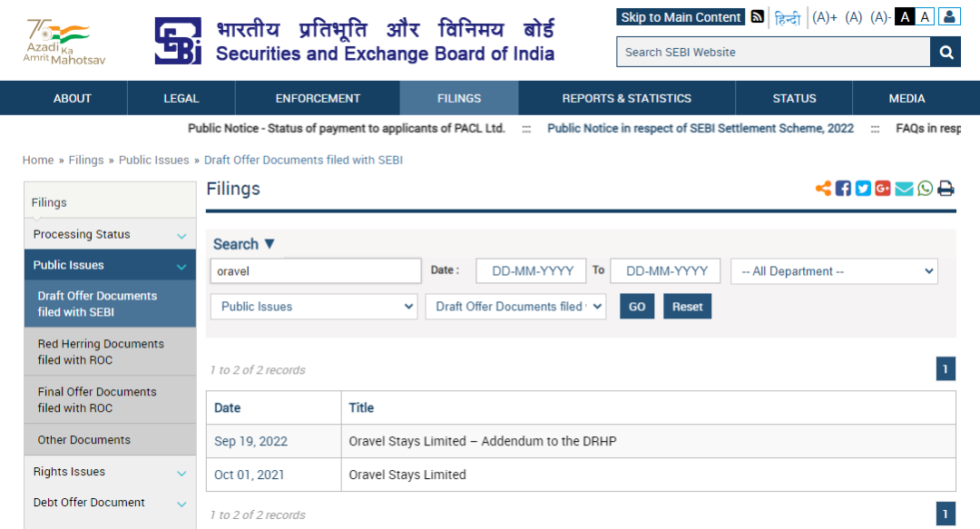Click page 1 button below the table
980x529 pixels.
point(946,514)
